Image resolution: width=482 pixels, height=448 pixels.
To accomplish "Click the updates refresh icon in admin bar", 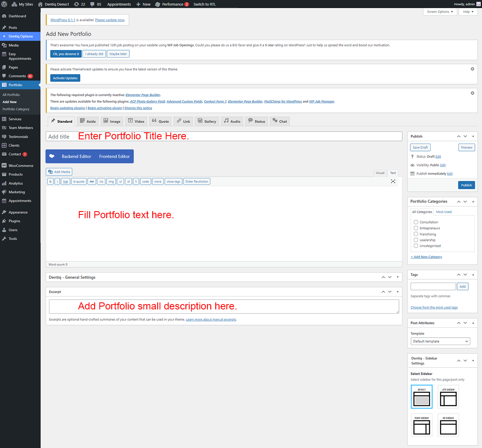I will 76,4.
